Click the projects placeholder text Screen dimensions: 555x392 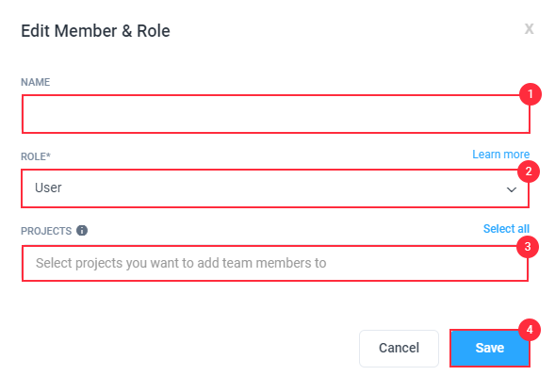click(x=181, y=263)
